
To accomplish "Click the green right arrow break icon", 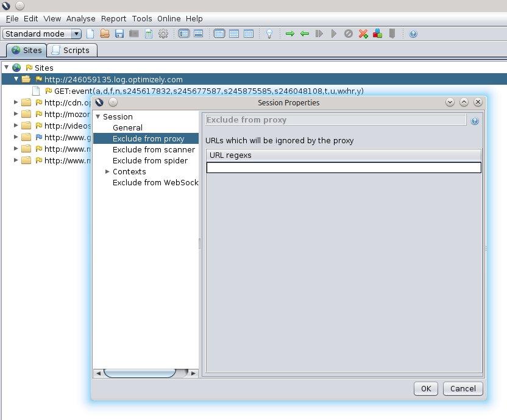I will (290, 34).
